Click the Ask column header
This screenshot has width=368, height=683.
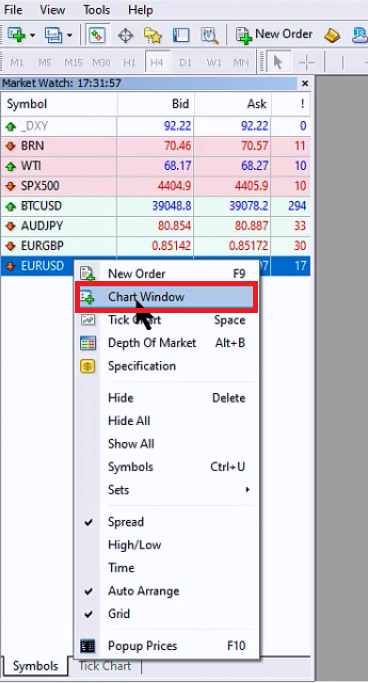click(x=233, y=104)
